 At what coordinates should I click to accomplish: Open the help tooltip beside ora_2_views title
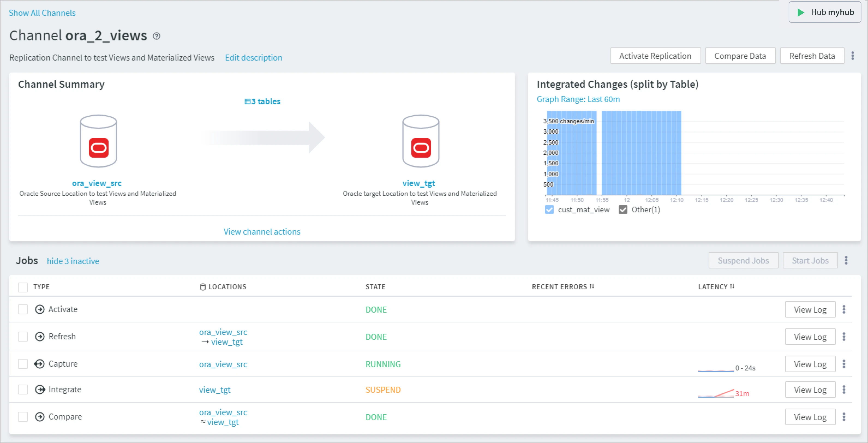156,36
